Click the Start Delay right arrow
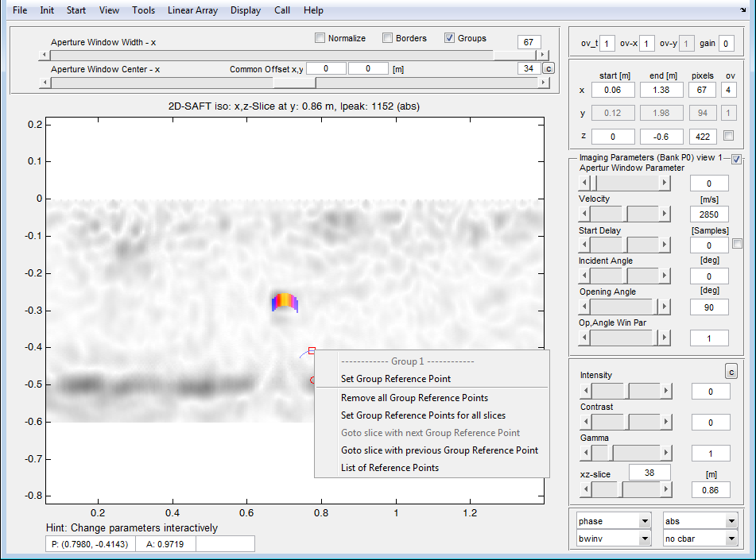Screen dimensions: 756x560 665,245
